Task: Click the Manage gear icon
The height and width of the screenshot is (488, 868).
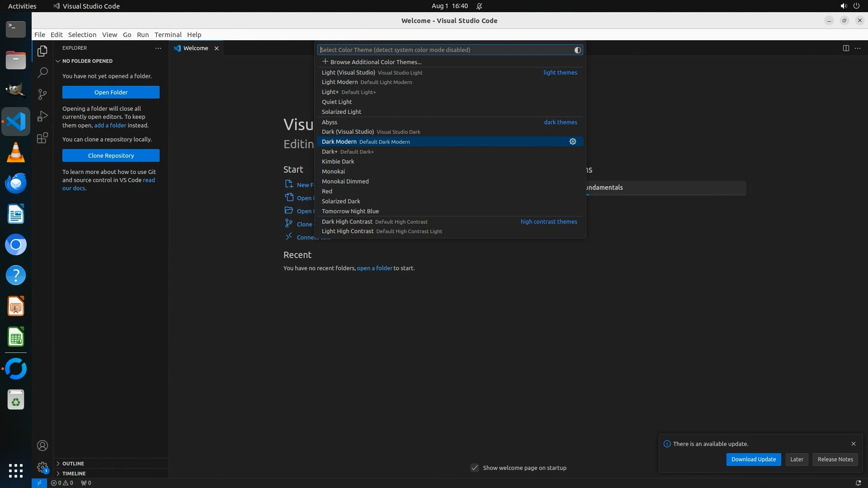Action: pos(42,467)
